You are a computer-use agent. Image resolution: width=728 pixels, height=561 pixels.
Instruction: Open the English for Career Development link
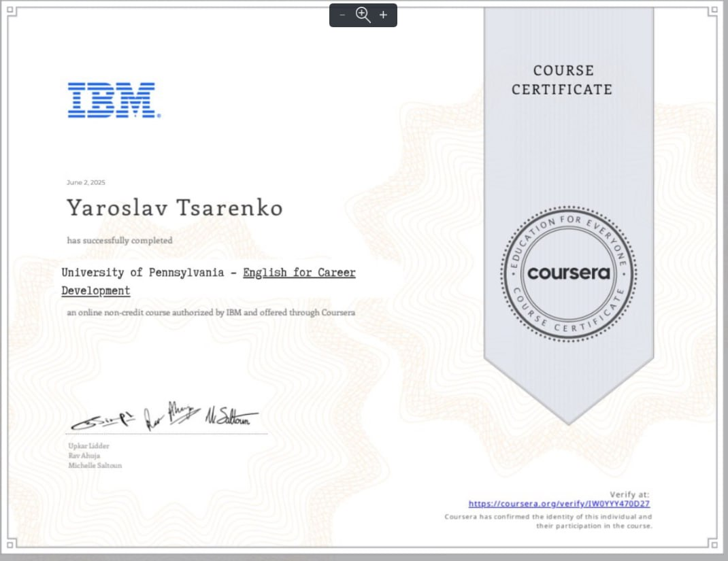299,273
